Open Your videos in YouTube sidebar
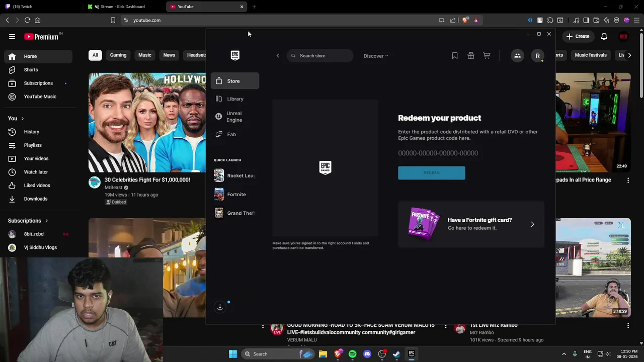This screenshot has height=362, width=644. pyautogui.click(x=38, y=159)
